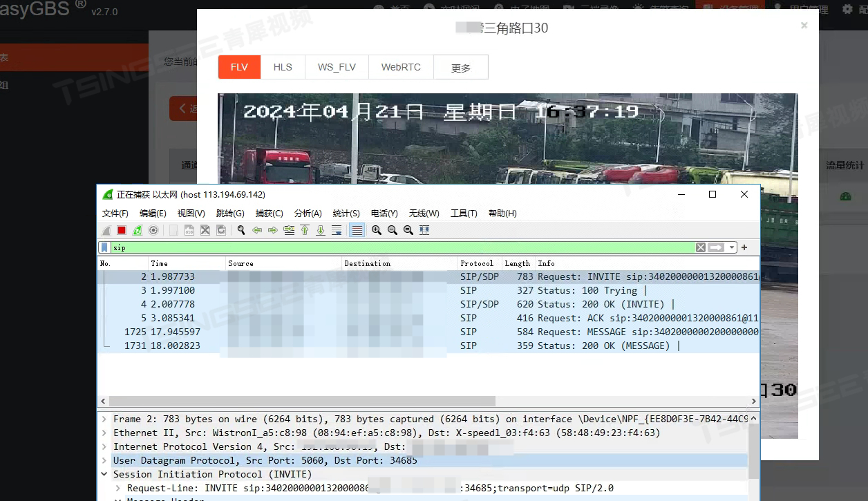The width and height of the screenshot is (868, 501).
Task: Click packet list horizontal scrollbar thumb
Action: pyautogui.click(x=302, y=401)
